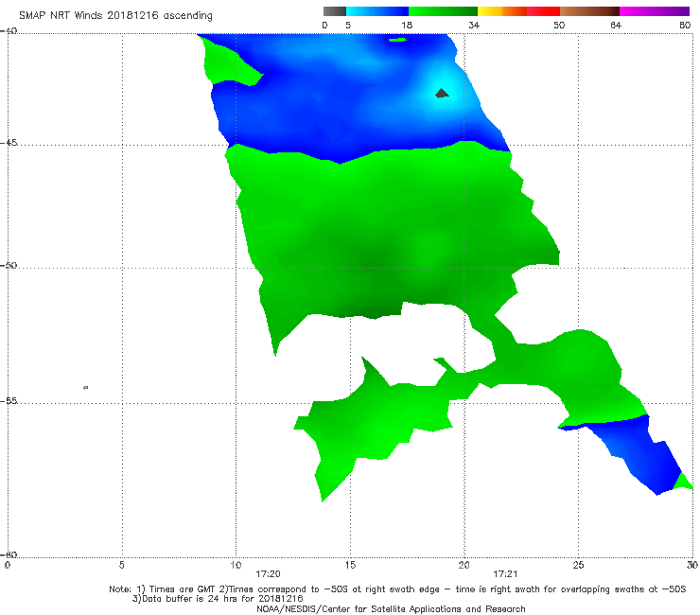Screen dimensions: 700x615
Task: Click the color bar label '34'
Action: coord(474,25)
